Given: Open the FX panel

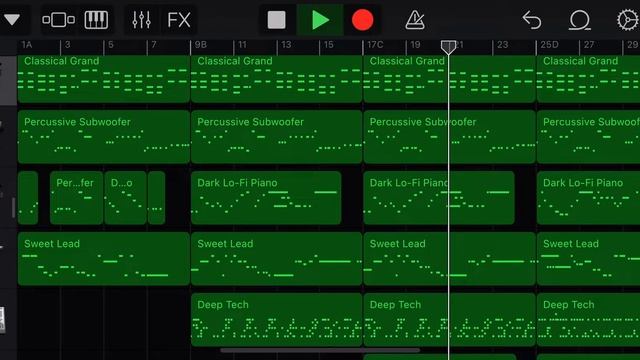Looking at the screenshot, I should tap(179, 20).
